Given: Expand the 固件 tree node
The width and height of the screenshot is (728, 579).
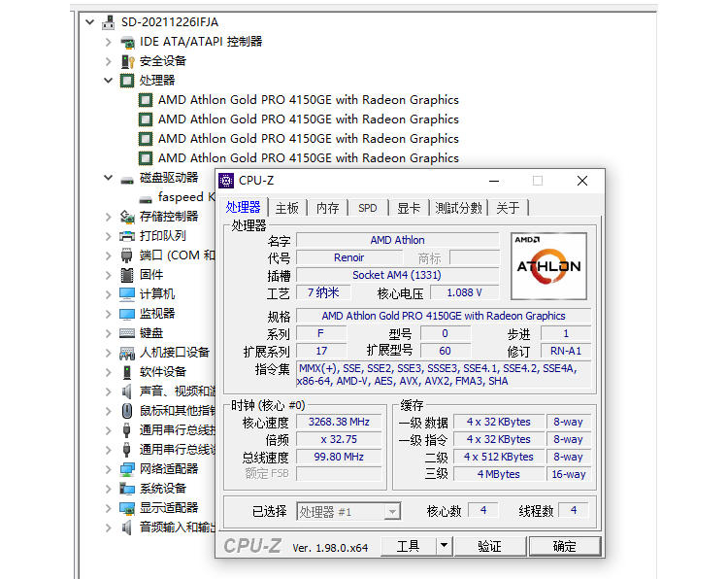Looking at the screenshot, I should (x=109, y=275).
